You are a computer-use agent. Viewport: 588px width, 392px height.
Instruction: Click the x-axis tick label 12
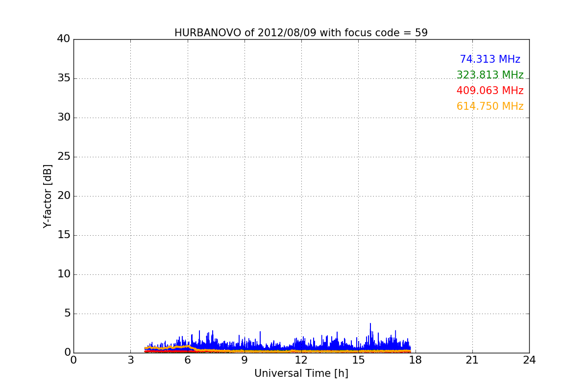click(x=301, y=360)
